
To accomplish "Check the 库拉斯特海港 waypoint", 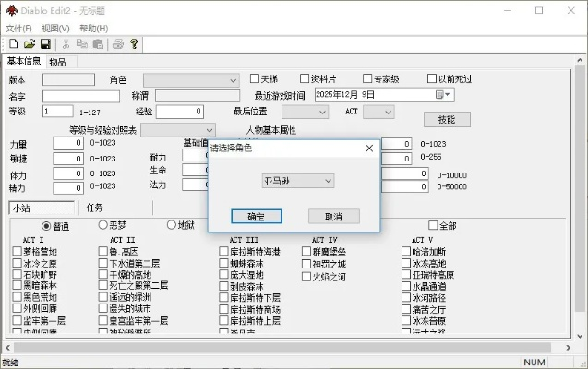I will [224, 251].
